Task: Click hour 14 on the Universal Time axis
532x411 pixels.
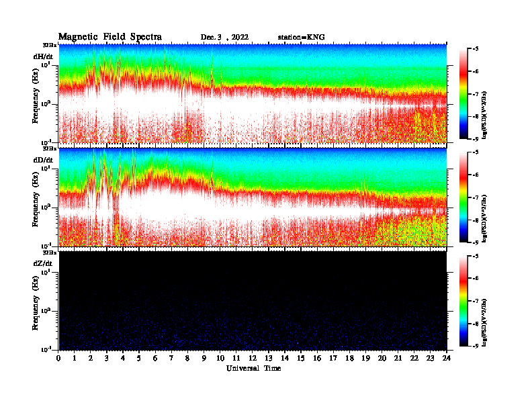Action: pyautogui.click(x=285, y=359)
